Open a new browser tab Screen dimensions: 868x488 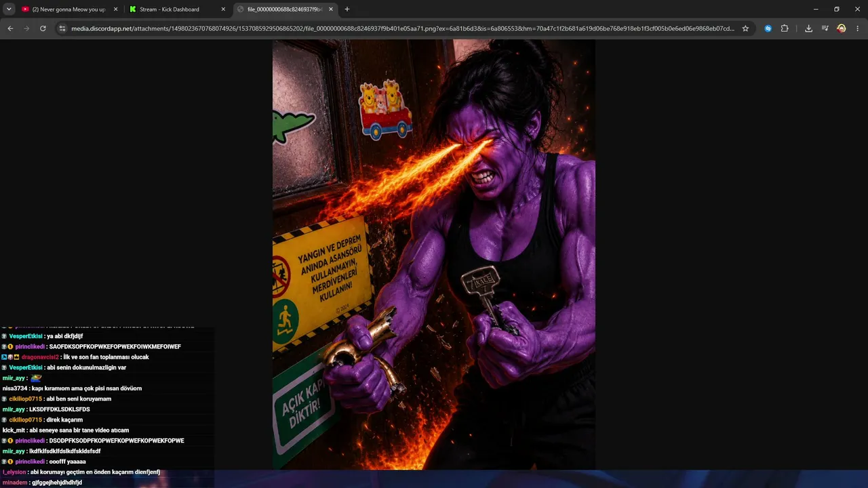(347, 9)
